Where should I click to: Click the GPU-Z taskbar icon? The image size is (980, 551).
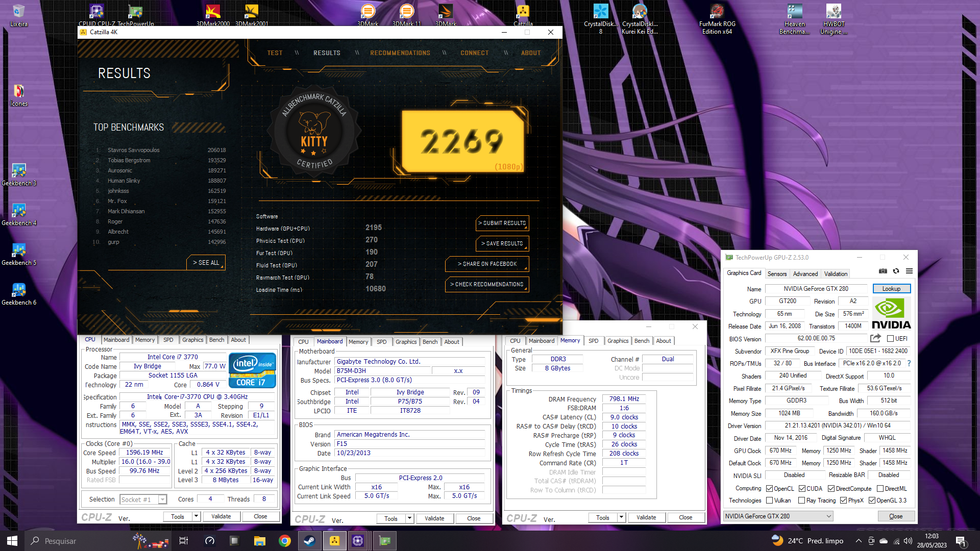[x=385, y=541]
